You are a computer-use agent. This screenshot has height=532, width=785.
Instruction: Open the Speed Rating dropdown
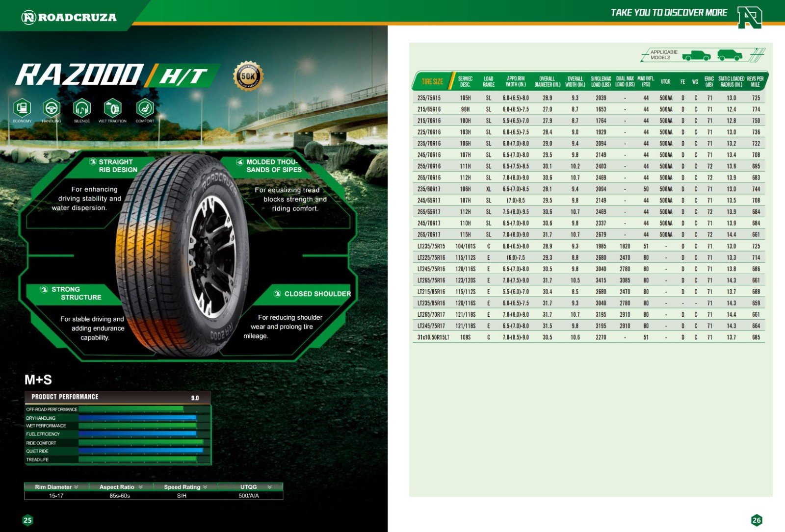pyautogui.click(x=205, y=487)
